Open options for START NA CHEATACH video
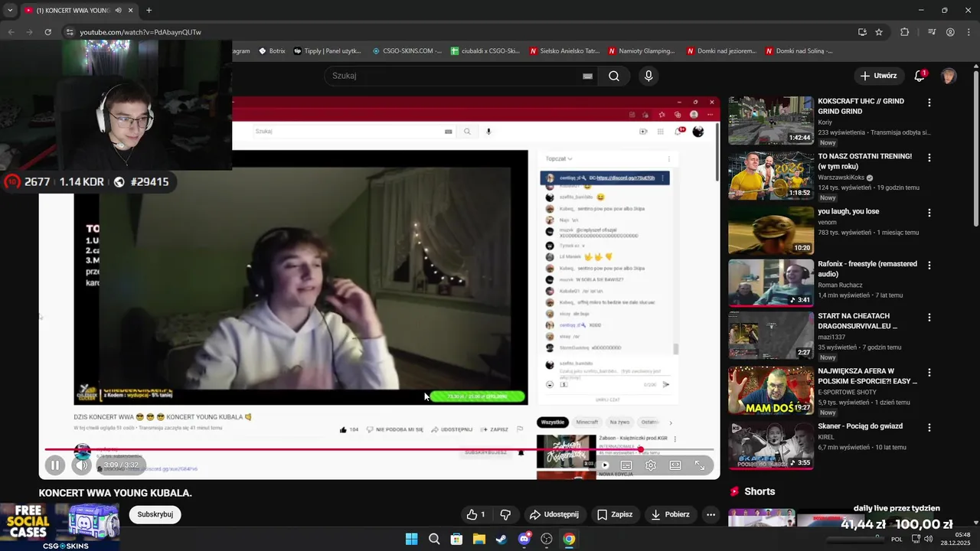 point(929,318)
